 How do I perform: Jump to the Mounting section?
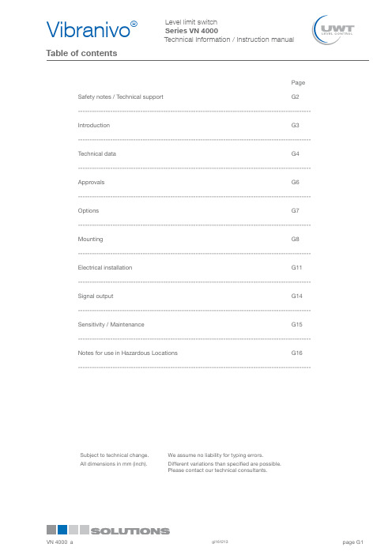coord(90,240)
